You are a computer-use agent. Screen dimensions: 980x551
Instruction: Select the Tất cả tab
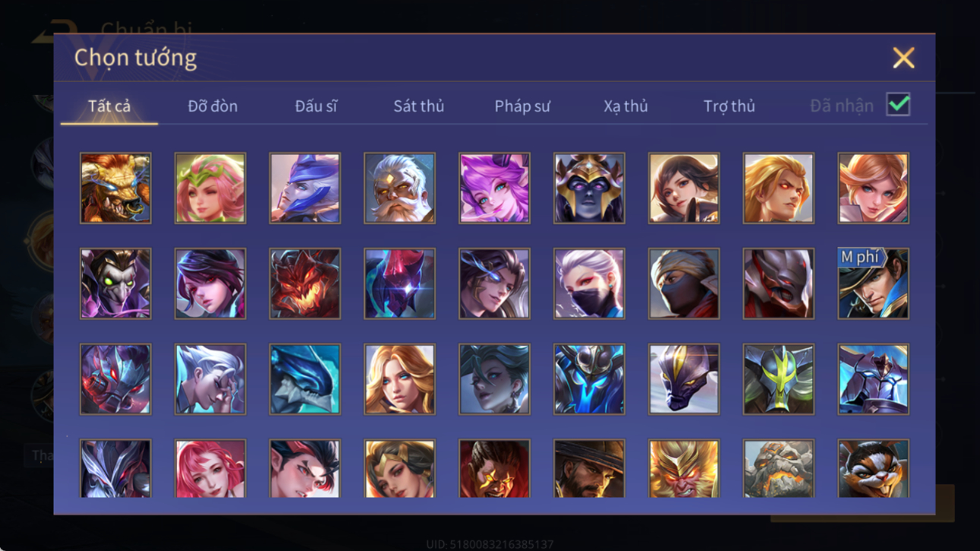pos(109,106)
